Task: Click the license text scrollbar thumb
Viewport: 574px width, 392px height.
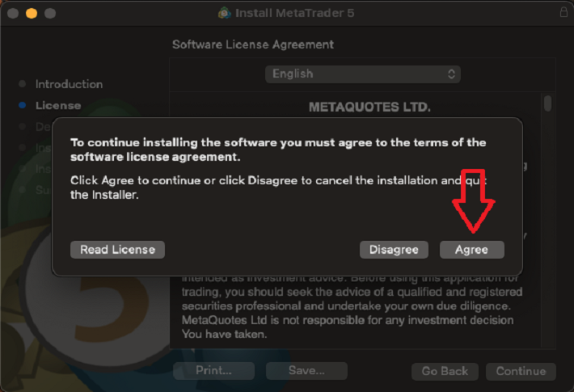Action: [x=548, y=103]
